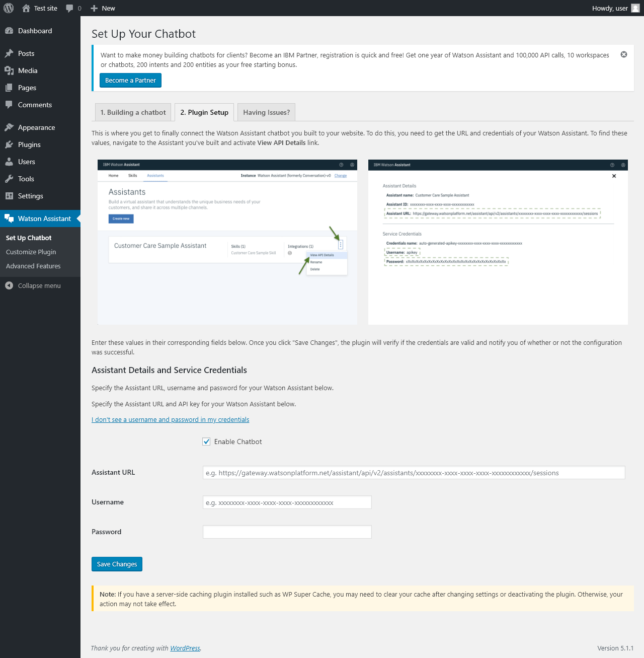This screenshot has height=658, width=644.
Task: Click the Dashboard gauge icon
Action: point(9,31)
